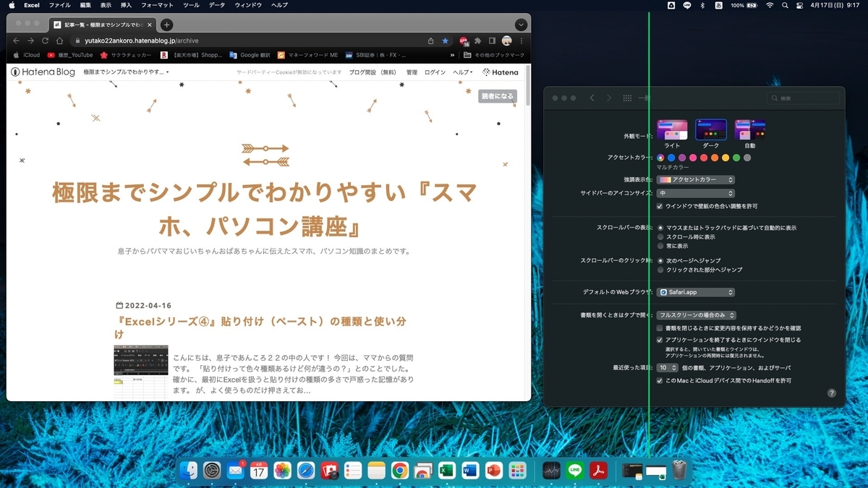Viewport: 868px width, 488px height.
Task: Open the Calendar app in the Dock
Action: tap(258, 470)
